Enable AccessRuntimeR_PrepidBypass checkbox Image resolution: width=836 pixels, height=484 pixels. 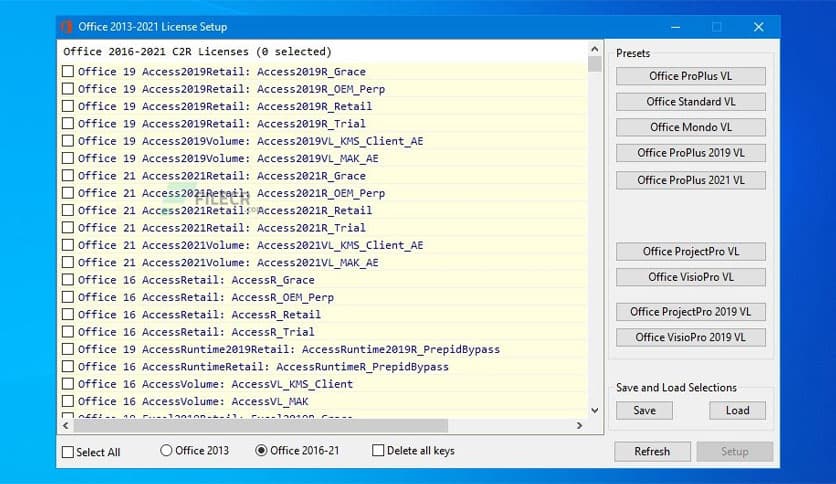point(68,367)
